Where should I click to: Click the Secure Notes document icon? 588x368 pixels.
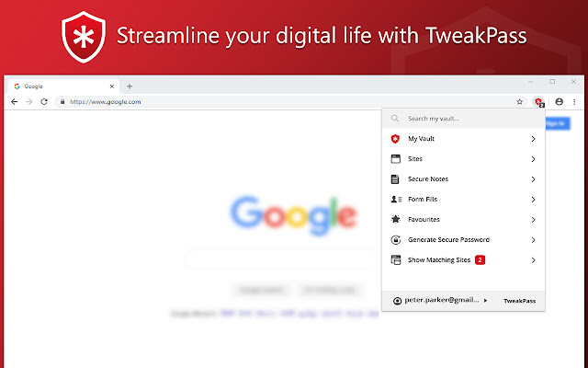(x=395, y=179)
